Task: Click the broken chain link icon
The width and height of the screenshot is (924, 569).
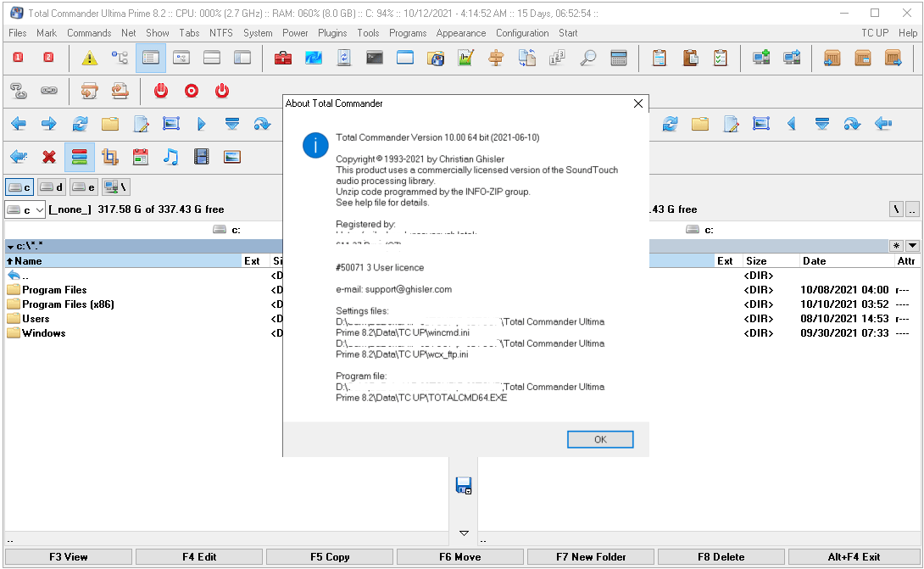Action: tap(19, 91)
